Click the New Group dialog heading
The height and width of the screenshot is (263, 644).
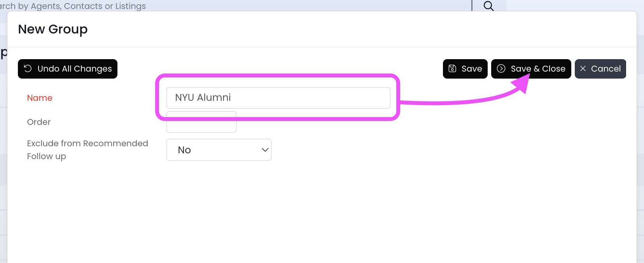click(53, 29)
